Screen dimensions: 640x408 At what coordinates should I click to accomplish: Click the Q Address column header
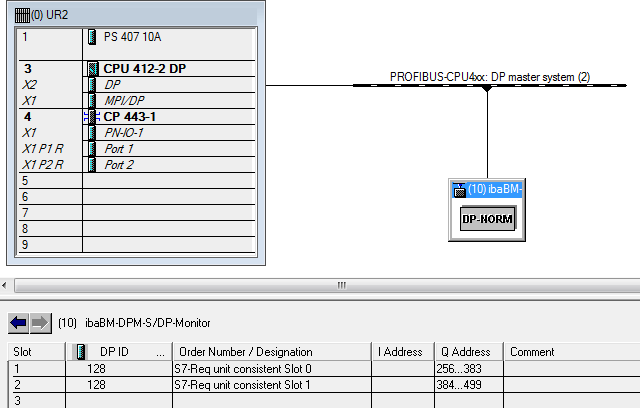pos(469,352)
